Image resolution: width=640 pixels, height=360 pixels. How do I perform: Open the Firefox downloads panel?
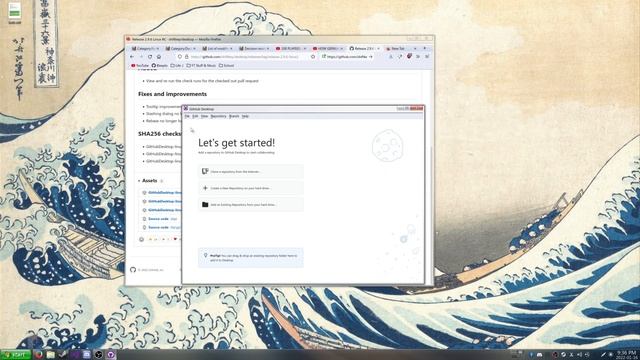click(391, 57)
